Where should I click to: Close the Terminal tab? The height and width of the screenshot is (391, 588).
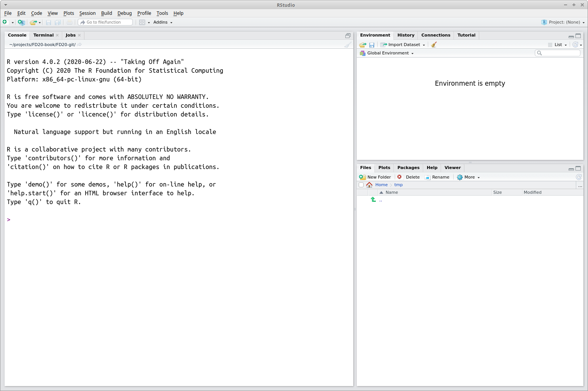(57, 35)
